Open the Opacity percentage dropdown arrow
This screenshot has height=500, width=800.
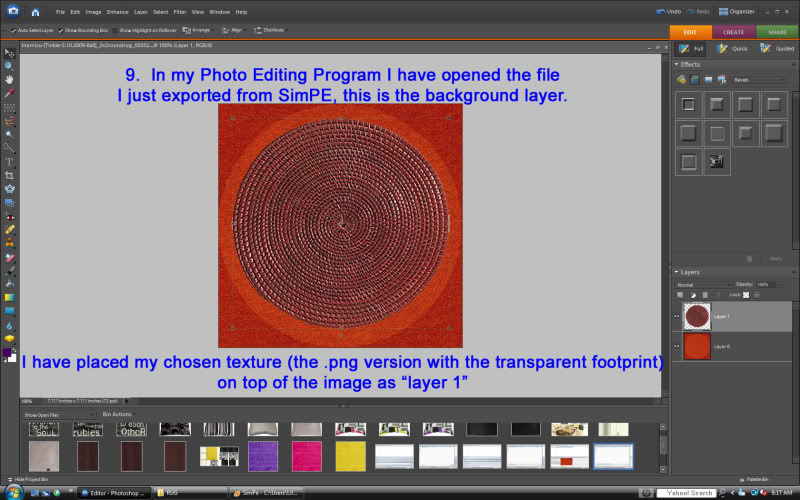780,285
